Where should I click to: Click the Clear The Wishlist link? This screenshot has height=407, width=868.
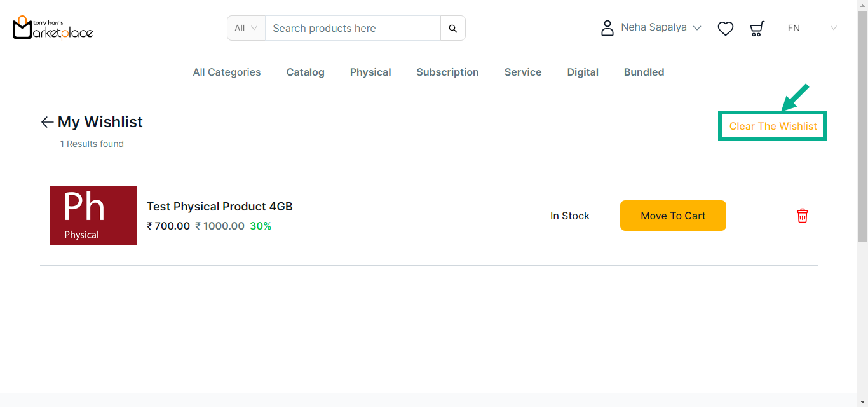[773, 126]
